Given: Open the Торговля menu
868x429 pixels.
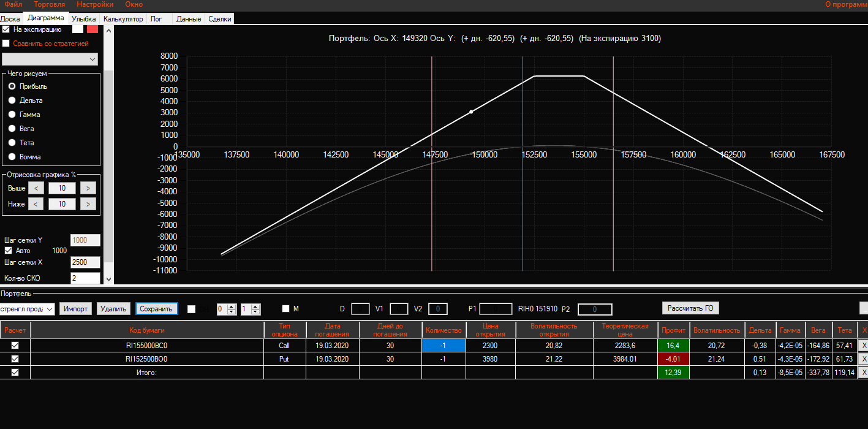Looking at the screenshot, I should point(50,4).
